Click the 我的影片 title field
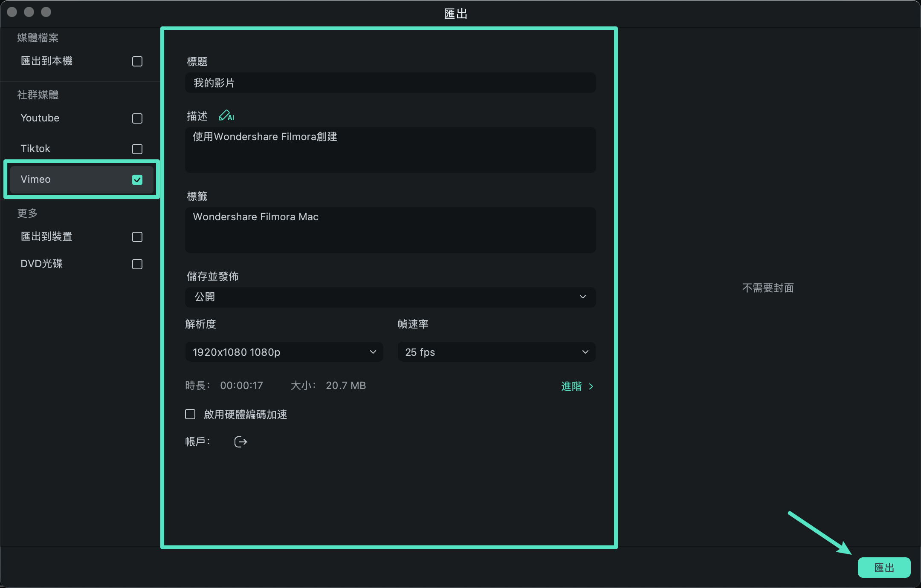Image resolution: width=921 pixels, height=588 pixels. (391, 83)
